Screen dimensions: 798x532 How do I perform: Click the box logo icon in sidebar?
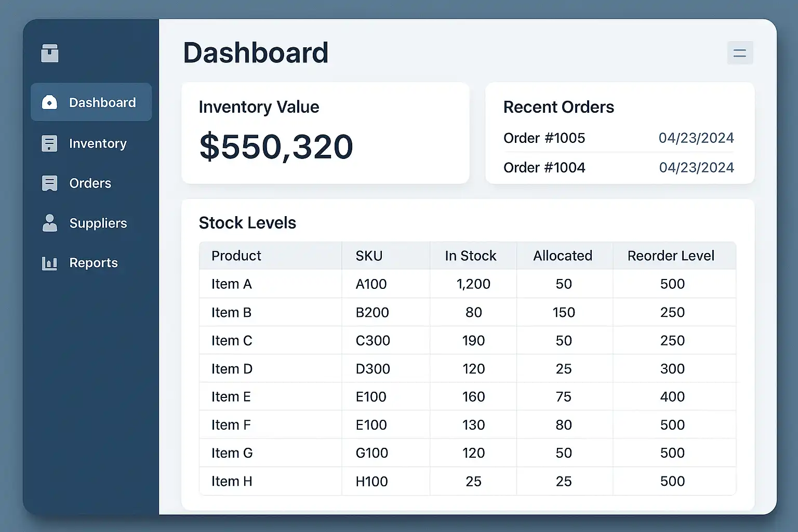point(50,53)
